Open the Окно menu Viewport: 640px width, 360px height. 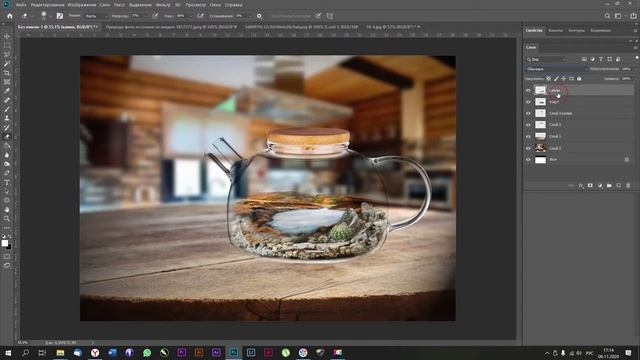(215, 5)
